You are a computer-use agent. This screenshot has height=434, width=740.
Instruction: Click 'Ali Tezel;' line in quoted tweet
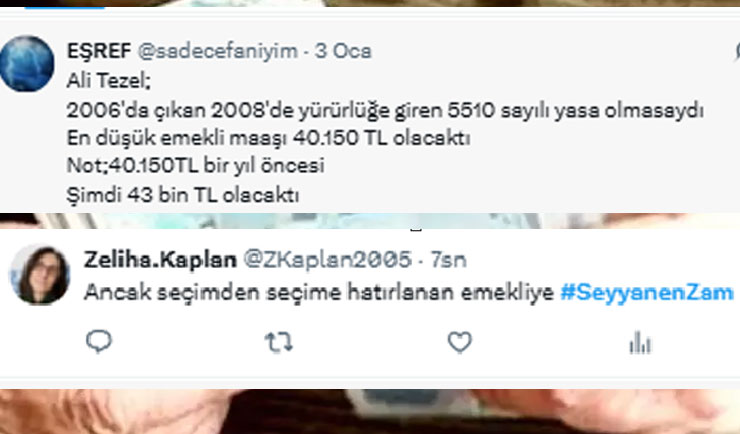[x=109, y=81]
